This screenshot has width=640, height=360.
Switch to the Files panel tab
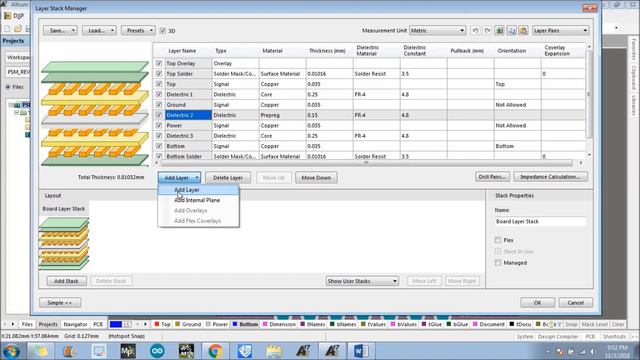27,324
